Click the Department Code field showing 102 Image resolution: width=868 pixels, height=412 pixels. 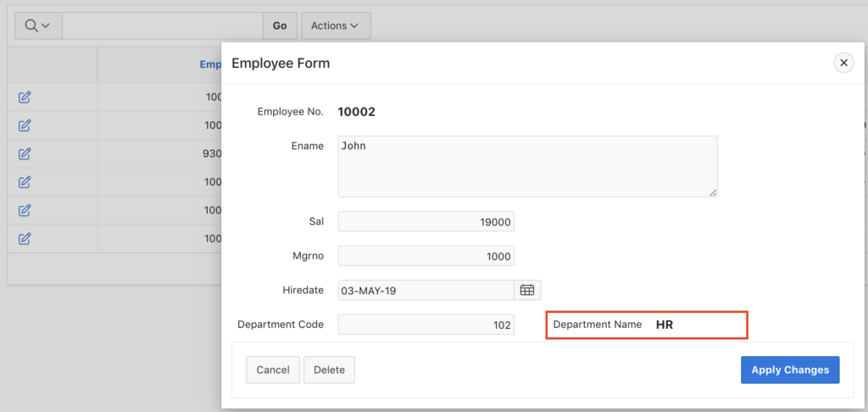[x=426, y=325]
